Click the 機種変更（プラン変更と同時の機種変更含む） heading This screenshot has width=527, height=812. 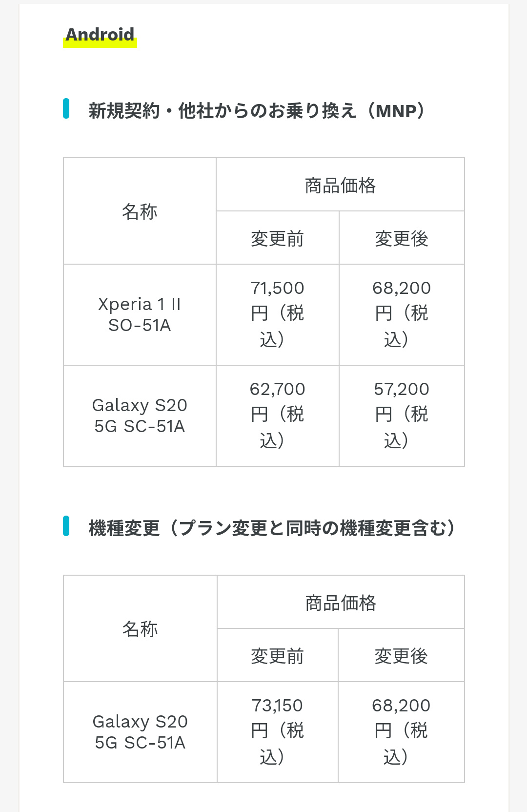pyautogui.click(x=272, y=528)
